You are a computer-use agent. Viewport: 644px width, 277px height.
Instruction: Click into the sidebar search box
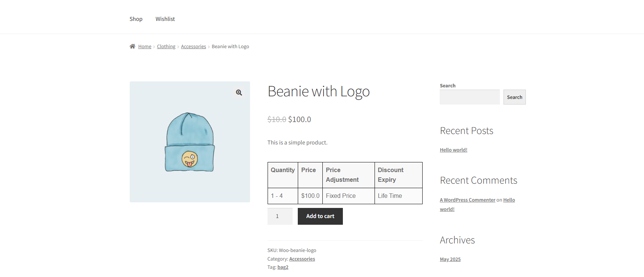pos(469,97)
